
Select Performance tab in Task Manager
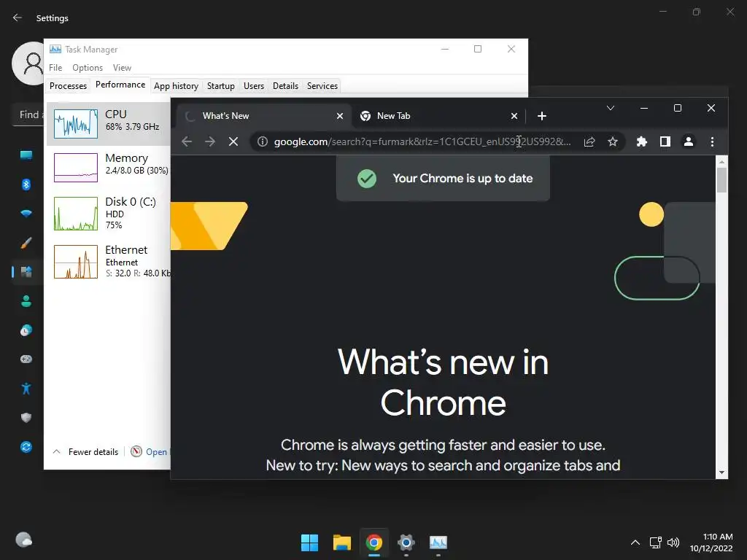coord(120,85)
